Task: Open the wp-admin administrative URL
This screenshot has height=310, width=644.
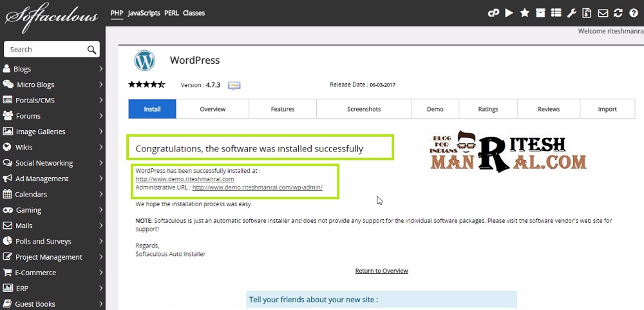Action: tap(258, 187)
